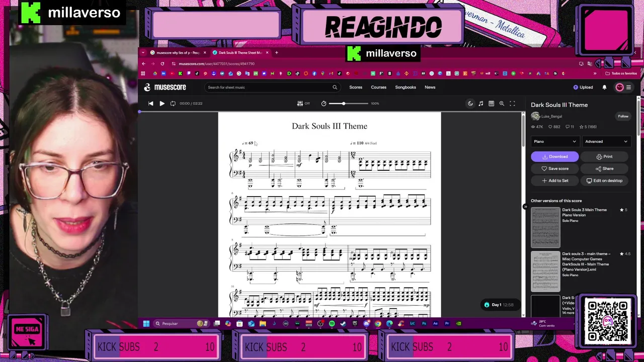Viewport: 644px width, 362px height.
Task: Click Add to Set
Action: (555, 180)
